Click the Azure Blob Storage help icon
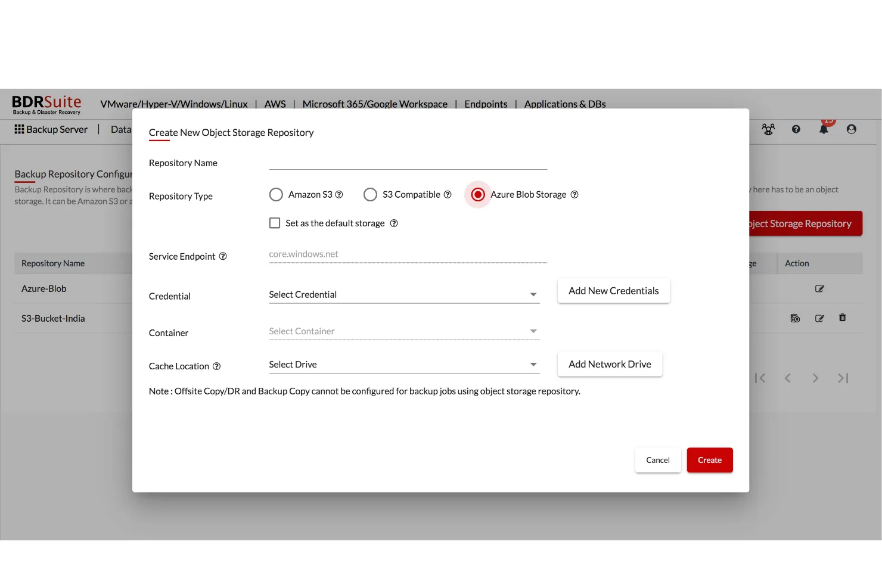 pyautogui.click(x=574, y=195)
